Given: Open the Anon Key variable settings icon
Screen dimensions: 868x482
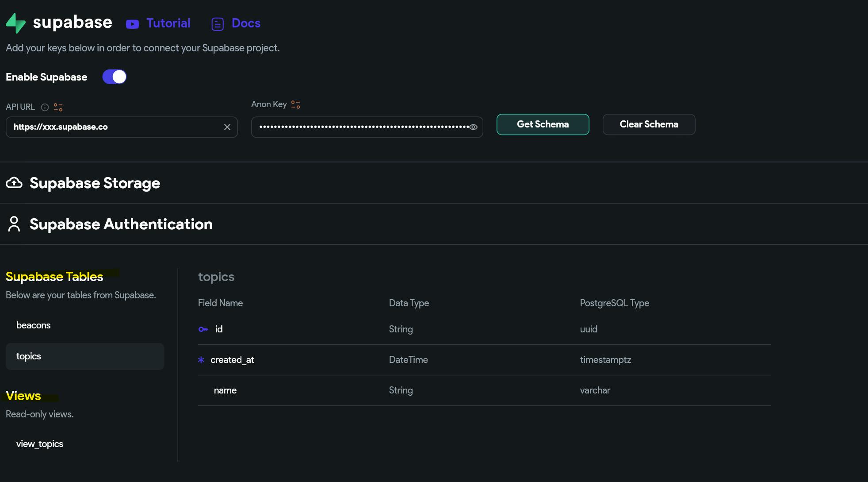Looking at the screenshot, I should (x=295, y=104).
